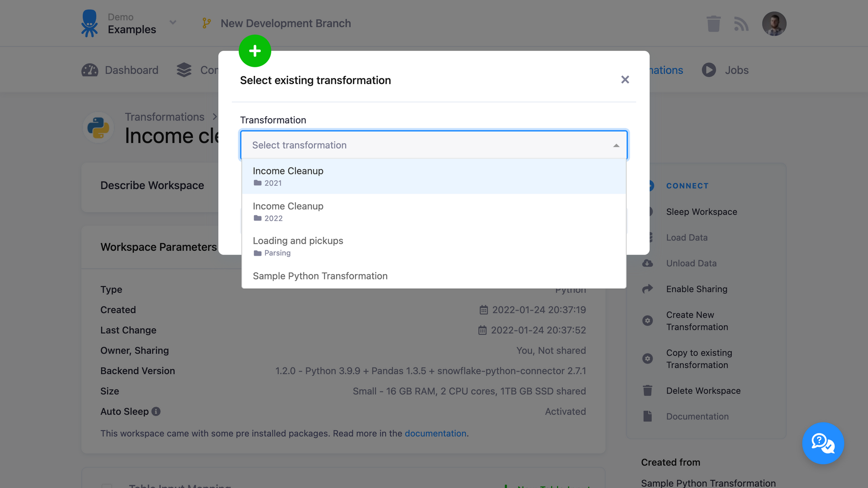The image size is (868, 488).
Task: Collapse the Select transformation dropdown
Action: click(616, 145)
